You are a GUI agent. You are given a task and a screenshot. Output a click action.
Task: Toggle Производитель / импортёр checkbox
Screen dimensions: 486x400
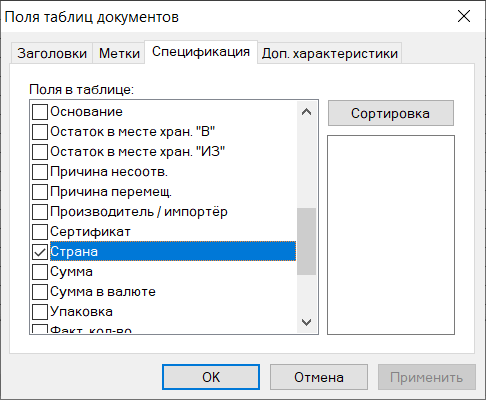point(40,212)
